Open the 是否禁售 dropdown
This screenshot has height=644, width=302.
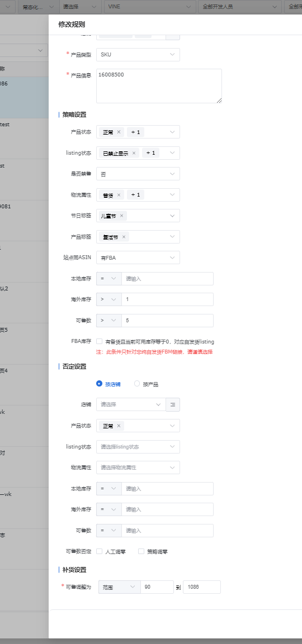click(138, 174)
